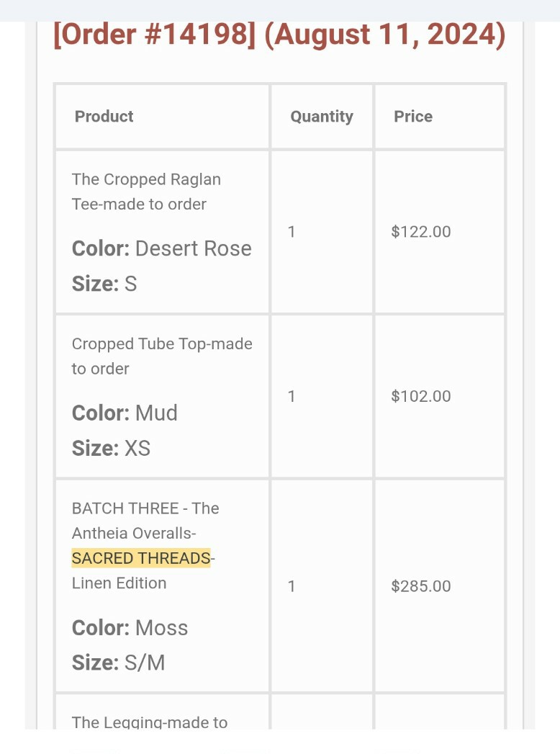
Task: Select The Legging-made to order product name
Action: (x=150, y=722)
